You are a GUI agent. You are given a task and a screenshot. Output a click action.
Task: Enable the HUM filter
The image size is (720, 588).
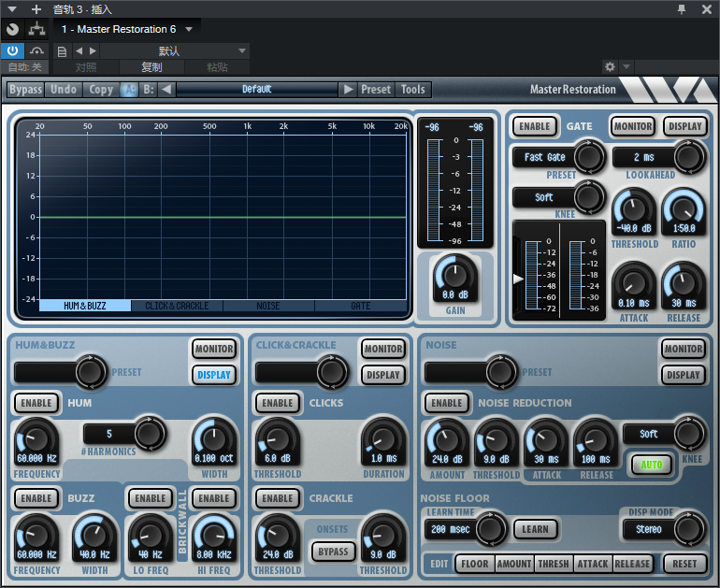tap(36, 403)
